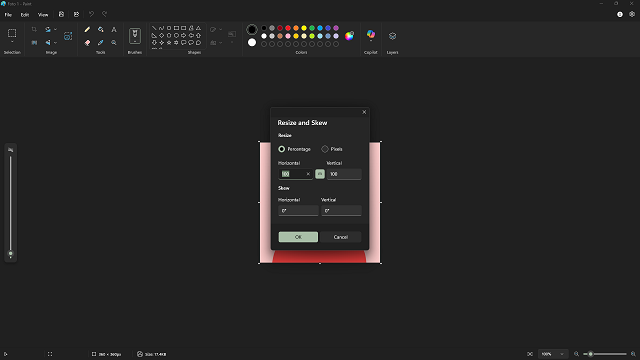Choose the Curve shape
This screenshot has height=360, width=640.
161,28
